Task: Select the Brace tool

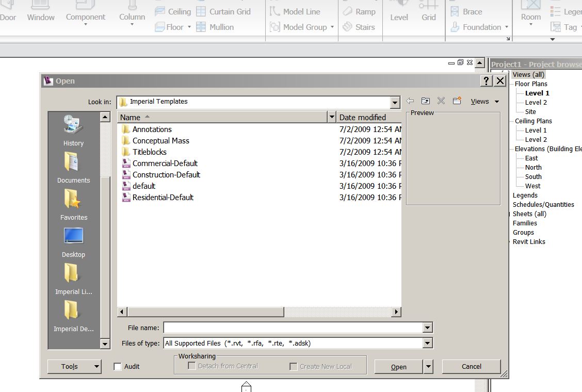Action: [466, 11]
